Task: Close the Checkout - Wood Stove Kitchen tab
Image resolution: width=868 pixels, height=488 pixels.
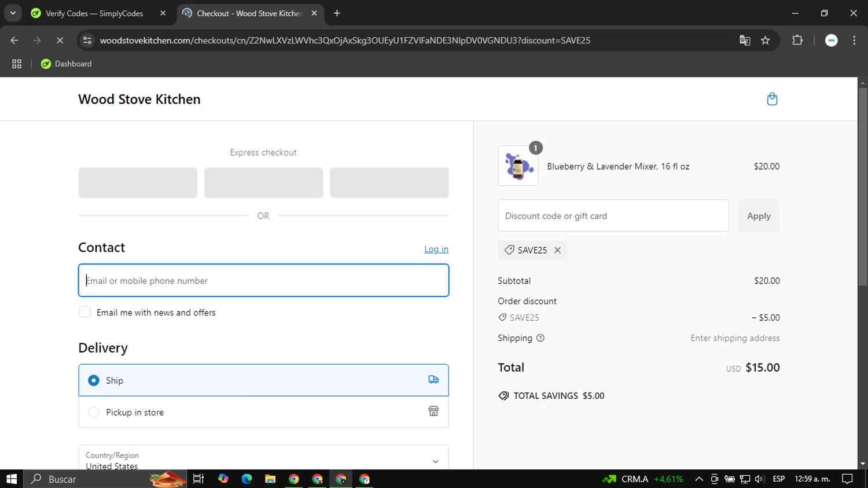Action: pyautogui.click(x=314, y=13)
